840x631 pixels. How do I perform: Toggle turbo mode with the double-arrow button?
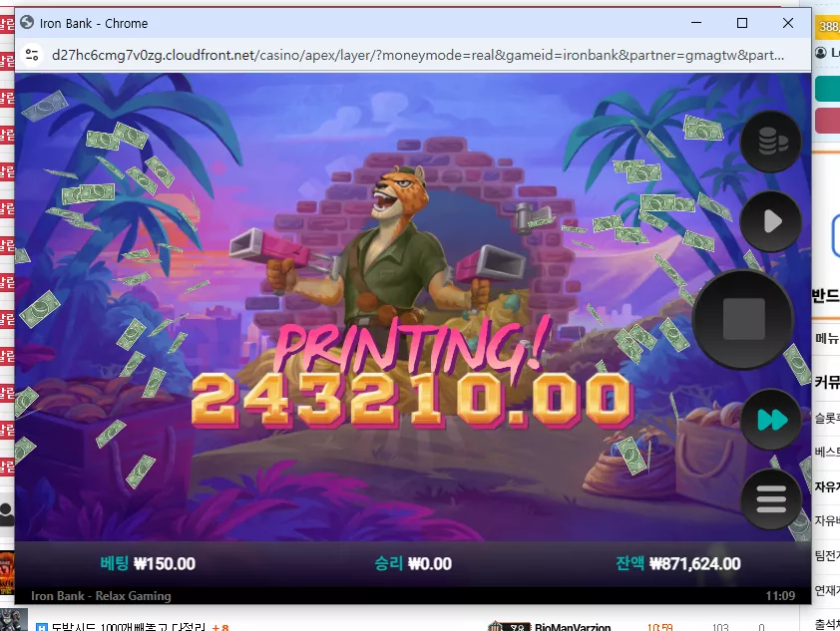(x=771, y=420)
